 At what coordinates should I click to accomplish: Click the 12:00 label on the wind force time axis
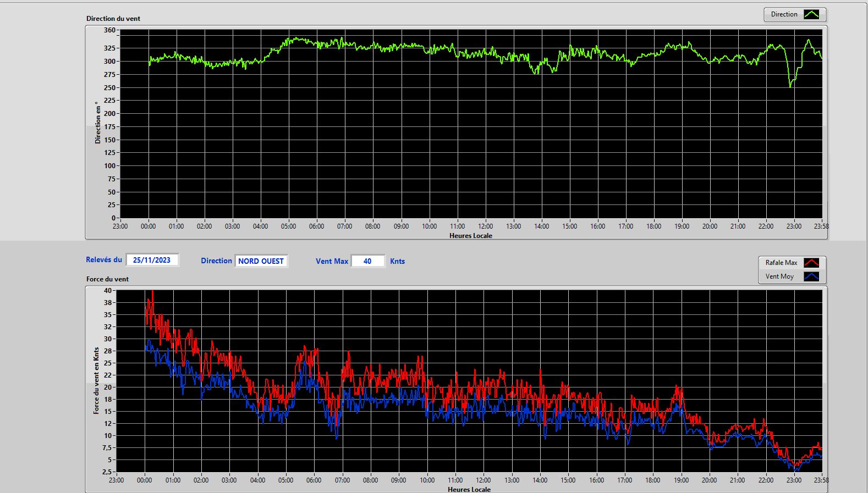(484, 480)
